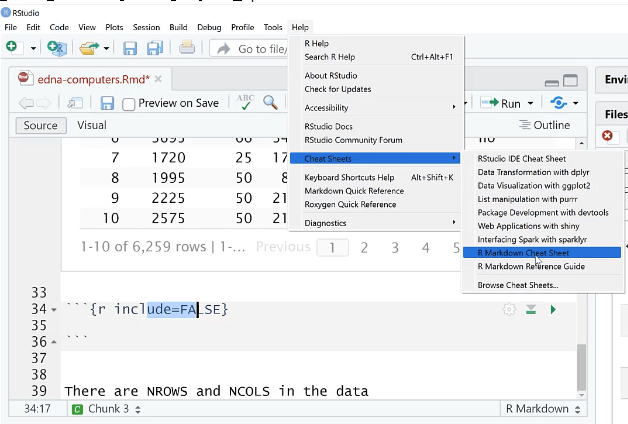Screen dimensions: 628x424
Task: Open RStudio Community Forum item
Action: pos(377,140)
